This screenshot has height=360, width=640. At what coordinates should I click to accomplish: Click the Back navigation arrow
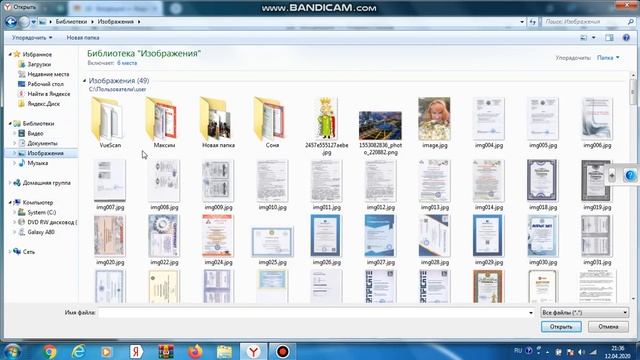pos(11,22)
